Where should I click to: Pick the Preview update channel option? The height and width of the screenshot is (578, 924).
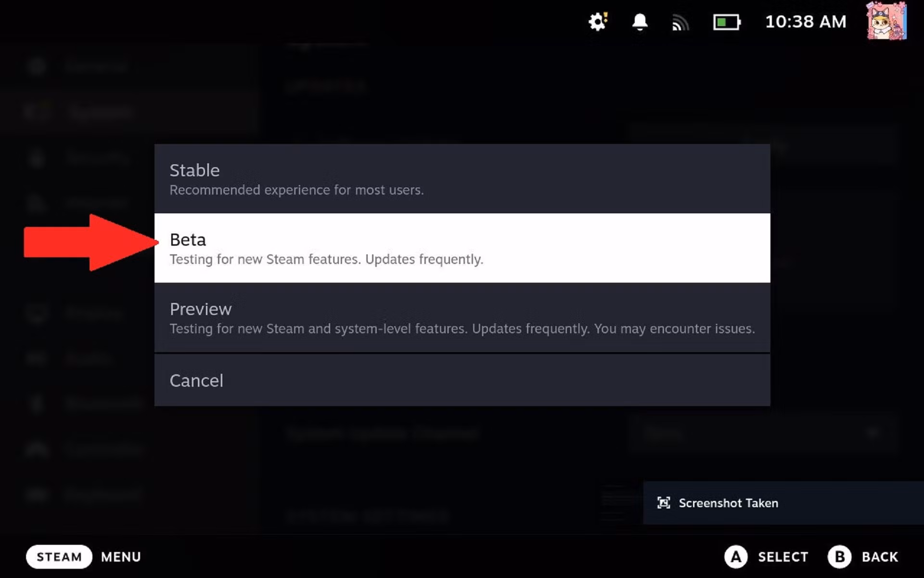click(462, 317)
